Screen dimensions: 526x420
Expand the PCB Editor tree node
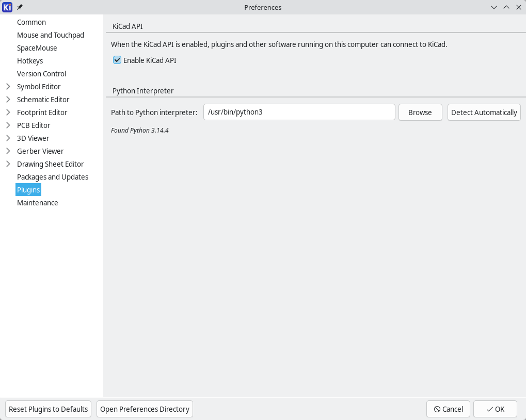tap(8, 125)
